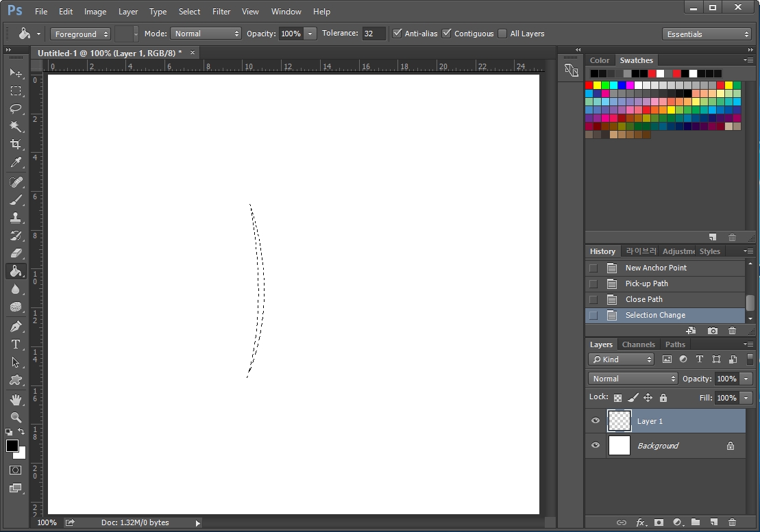Screen dimensions: 760x532
Task: Set history brush source for New Anchor Point
Action: pos(593,268)
